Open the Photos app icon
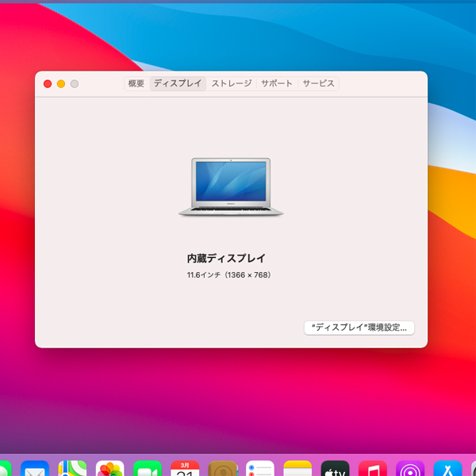The height and width of the screenshot is (476, 476). tap(110, 469)
